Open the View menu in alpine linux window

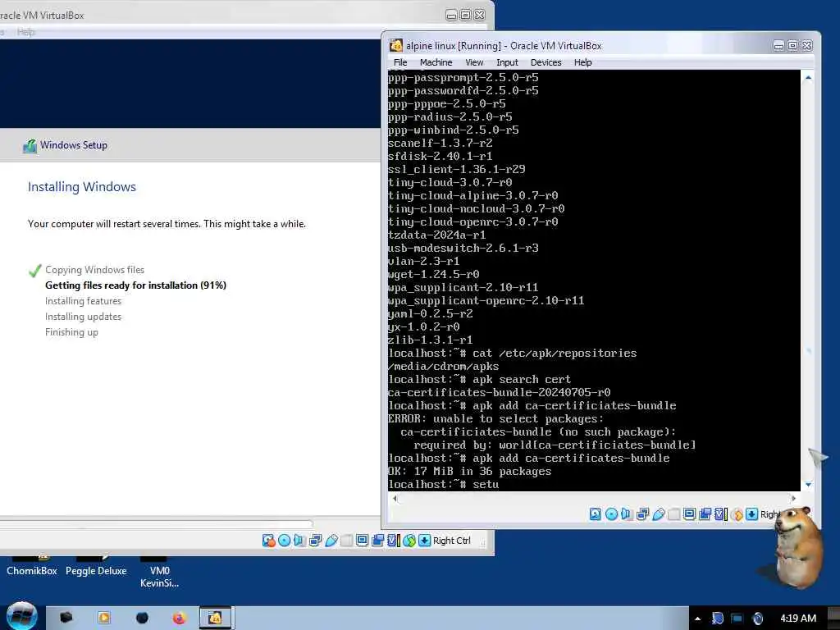click(474, 62)
